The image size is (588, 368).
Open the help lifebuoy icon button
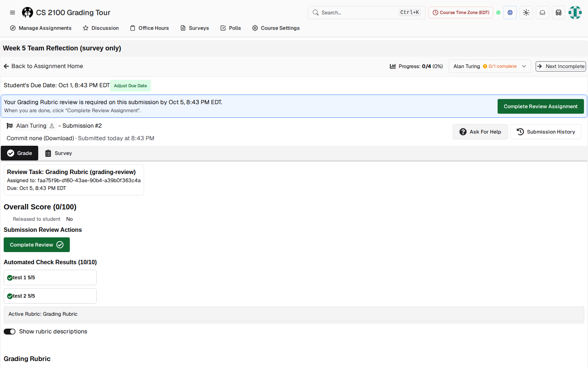510,13
